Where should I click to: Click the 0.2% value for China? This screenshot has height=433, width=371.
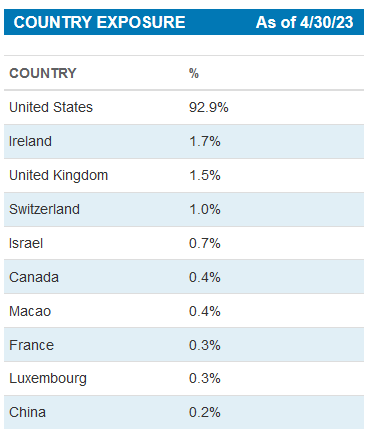pyautogui.click(x=205, y=412)
